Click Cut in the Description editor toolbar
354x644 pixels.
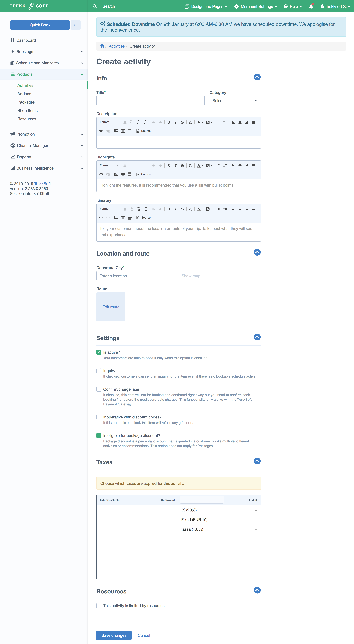click(x=125, y=122)
